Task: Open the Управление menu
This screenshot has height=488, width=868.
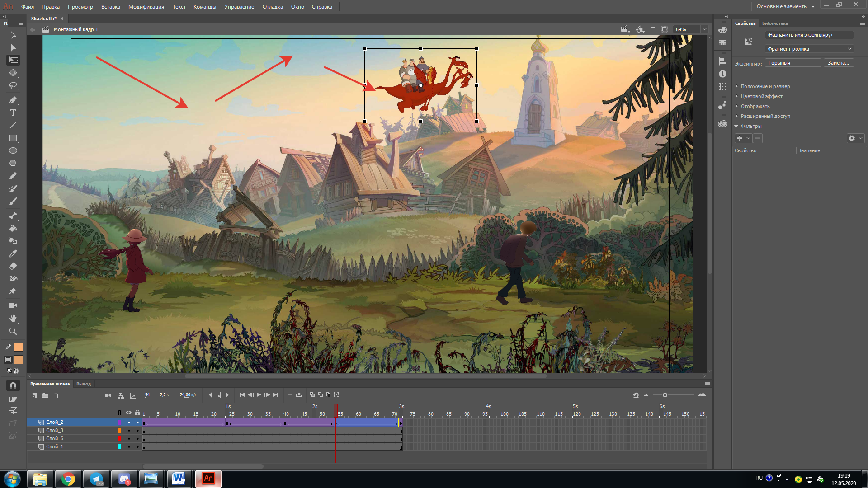Action: click(x=239, y=7)
